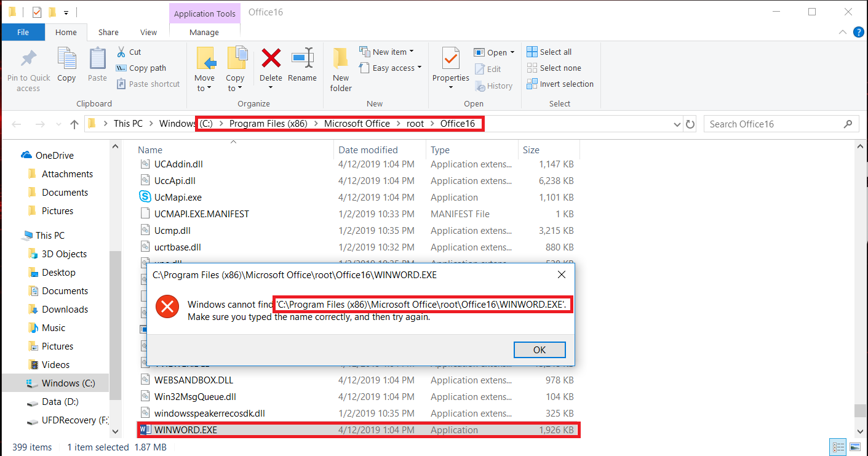Viewport: 868px width, 456px height.
Task: Switch to large icons view in status bar
Action: (x=855, y=447)
